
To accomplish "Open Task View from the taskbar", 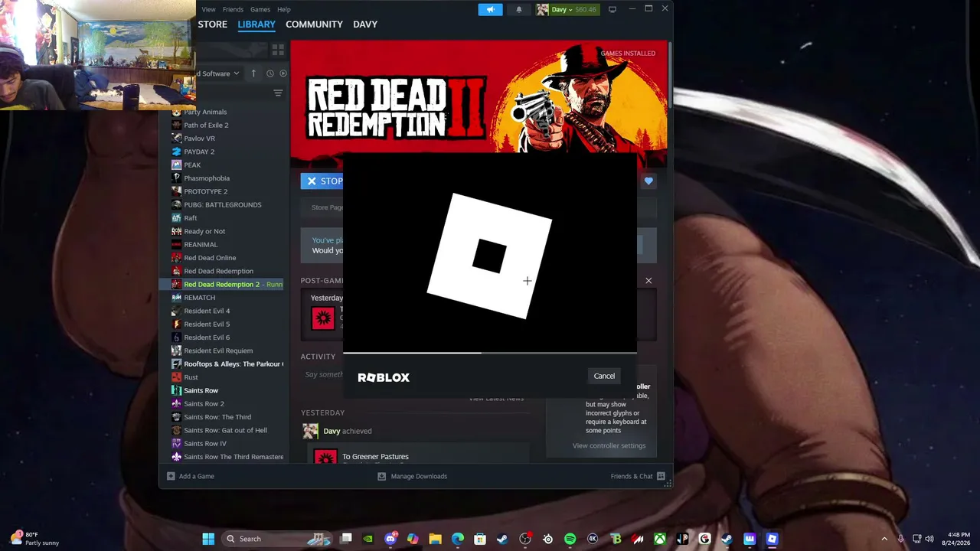I will pyautogui.click(x=346, y=539).
